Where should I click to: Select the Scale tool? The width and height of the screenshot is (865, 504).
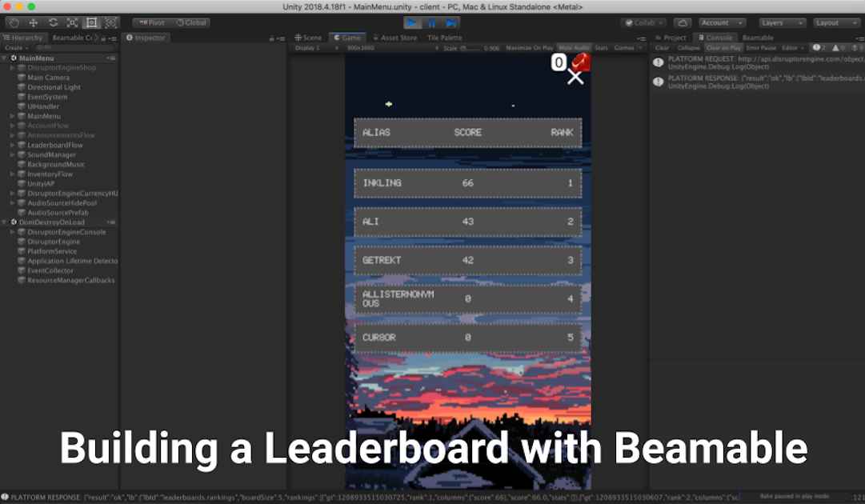[x=72, y=22]
